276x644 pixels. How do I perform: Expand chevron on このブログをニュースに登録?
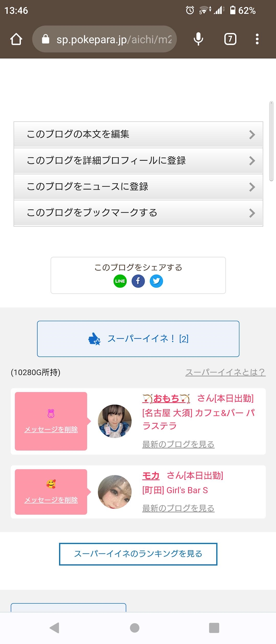click(252, 187)
